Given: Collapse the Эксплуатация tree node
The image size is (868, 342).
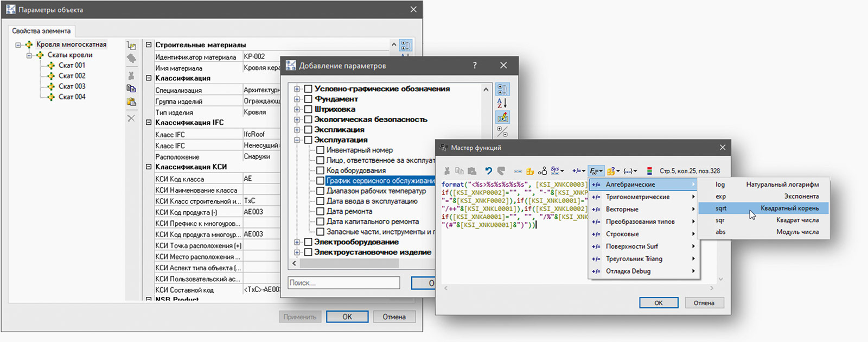Looking at the screenshot, I should tap(297, 140).
